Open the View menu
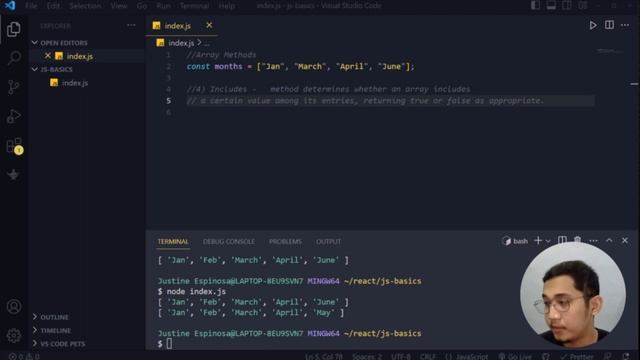 point(119,6)
